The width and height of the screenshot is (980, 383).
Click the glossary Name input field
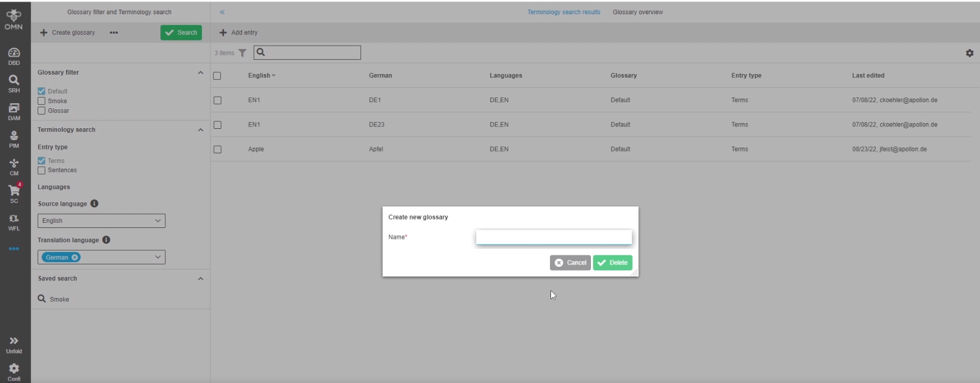(x=553, y=237)
